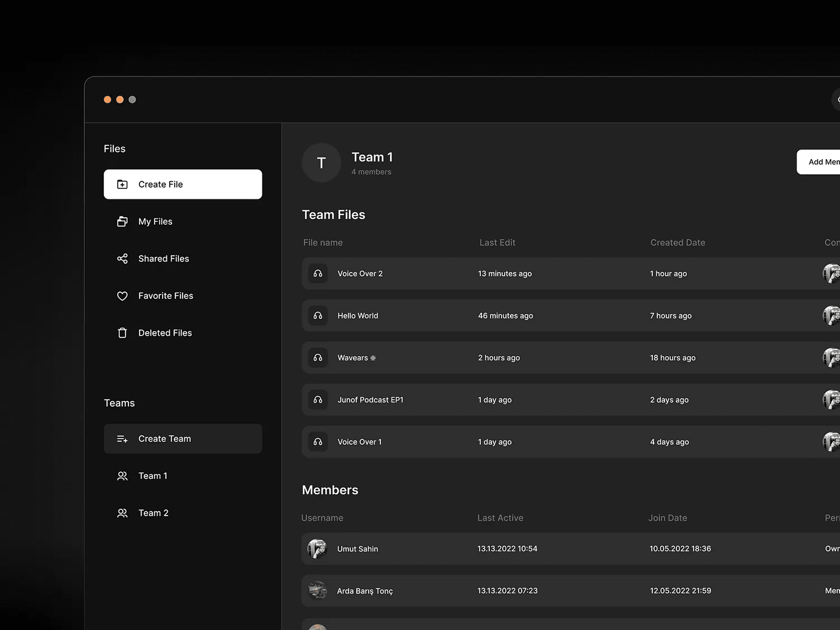
Task: Click the Add Member button
Action: click(x=819, y=162)
